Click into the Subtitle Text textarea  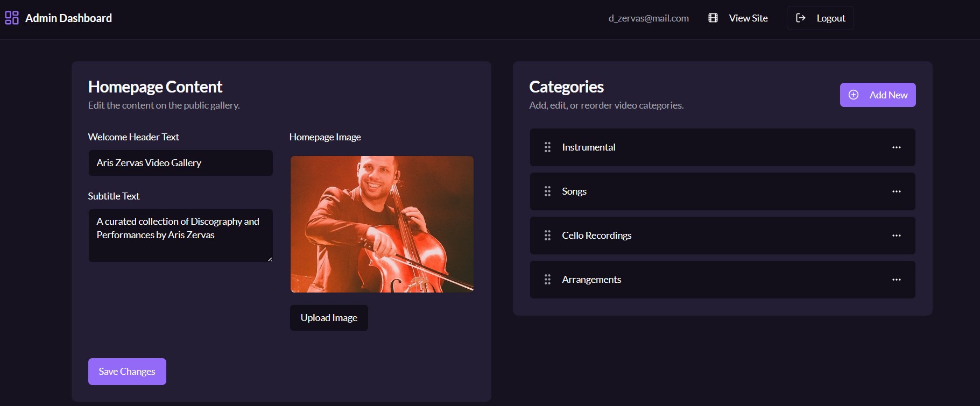(180, 236)
